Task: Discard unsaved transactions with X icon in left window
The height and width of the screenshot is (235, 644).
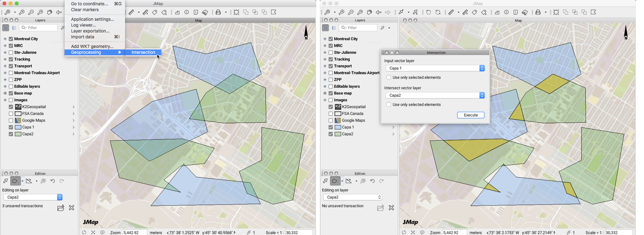Action: (71, 208)
